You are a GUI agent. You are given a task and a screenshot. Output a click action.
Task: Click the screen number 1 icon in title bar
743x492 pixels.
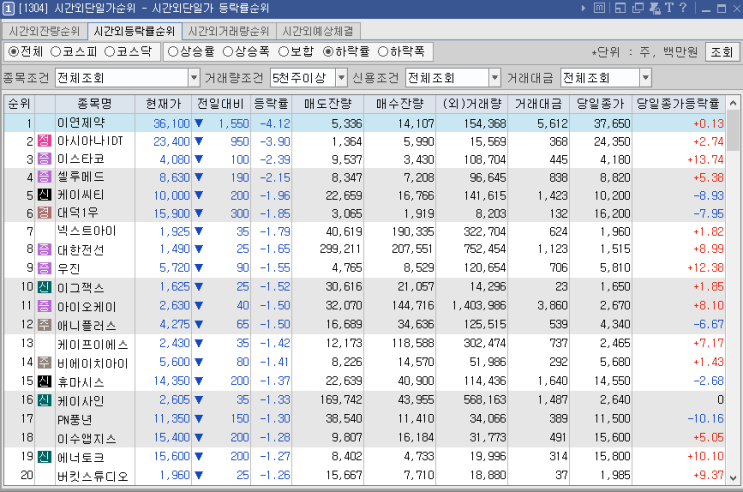click(x=9, y=8)
